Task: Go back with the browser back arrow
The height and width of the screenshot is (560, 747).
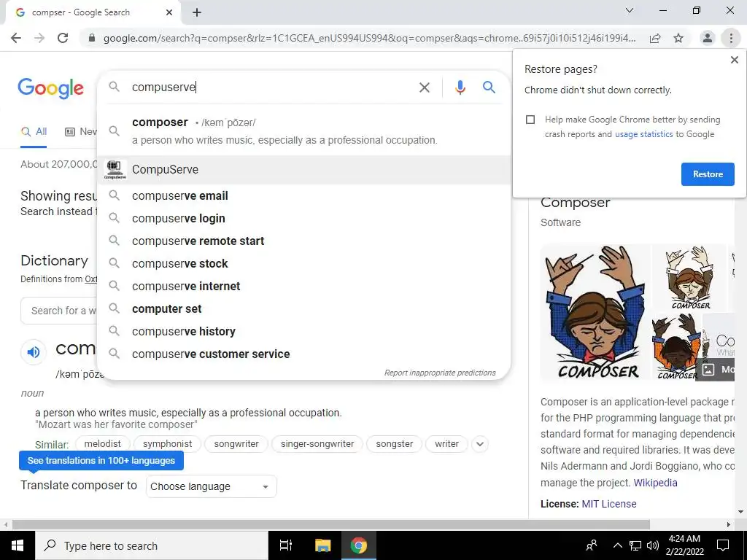Action: pyautogui.click(x=16, y=38)
